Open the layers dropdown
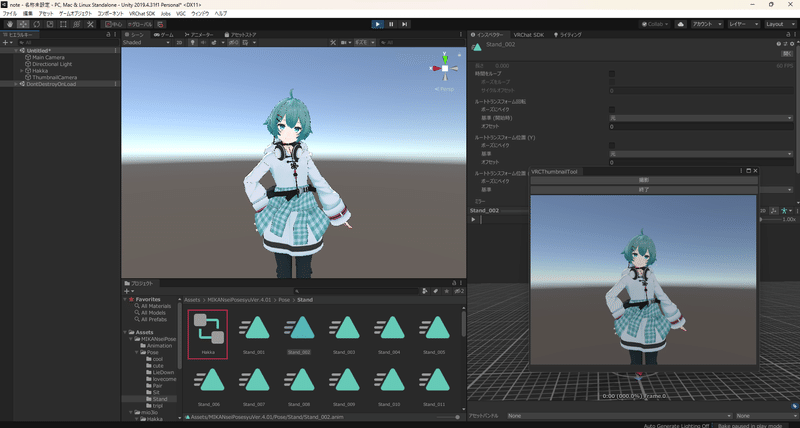The width and height of the screenshot is (800, 428). click(743, 24)
